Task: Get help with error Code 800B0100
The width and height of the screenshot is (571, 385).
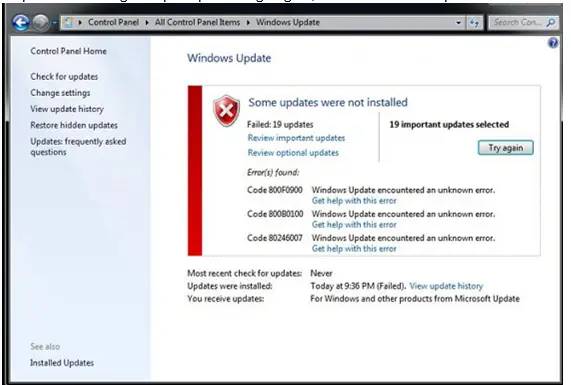Action: 354,225
